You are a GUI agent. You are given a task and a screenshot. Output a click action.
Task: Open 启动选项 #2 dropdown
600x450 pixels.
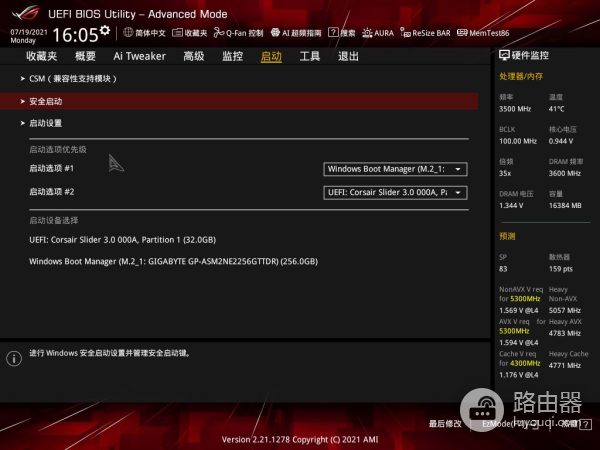(x=395, y=192)
